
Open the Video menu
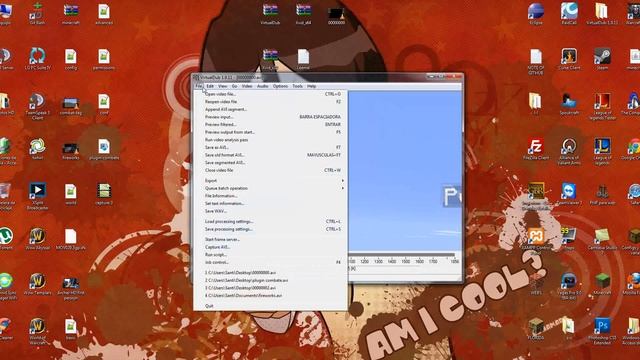pyautogui.click(x=247, y=86)
